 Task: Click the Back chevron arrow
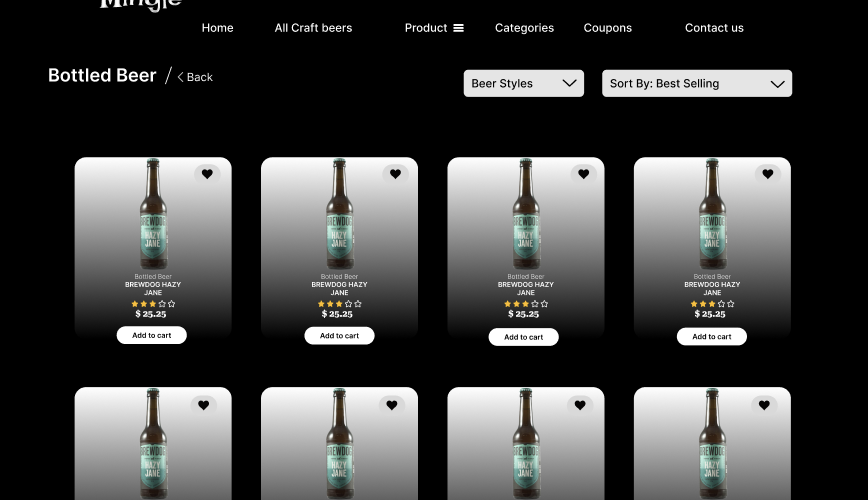180,77
